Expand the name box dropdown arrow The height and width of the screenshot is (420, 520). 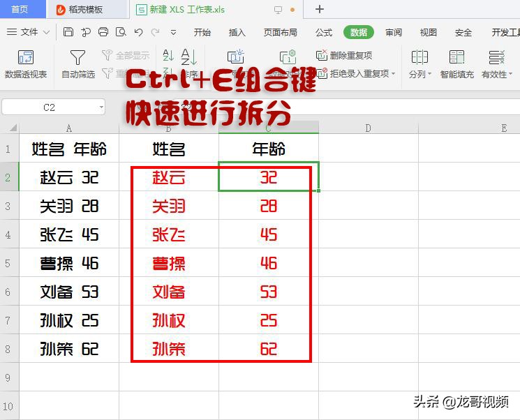[x=101, y=107]
